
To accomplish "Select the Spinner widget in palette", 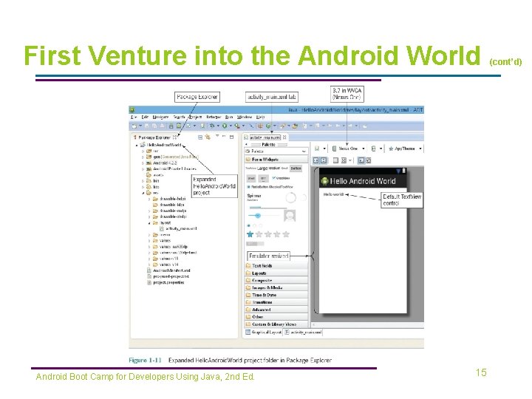I will 254,197.
